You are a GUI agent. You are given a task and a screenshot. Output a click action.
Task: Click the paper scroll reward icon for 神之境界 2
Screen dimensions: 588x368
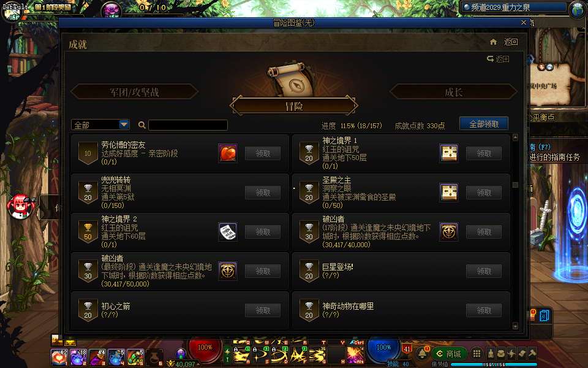[x=228, y=232]
